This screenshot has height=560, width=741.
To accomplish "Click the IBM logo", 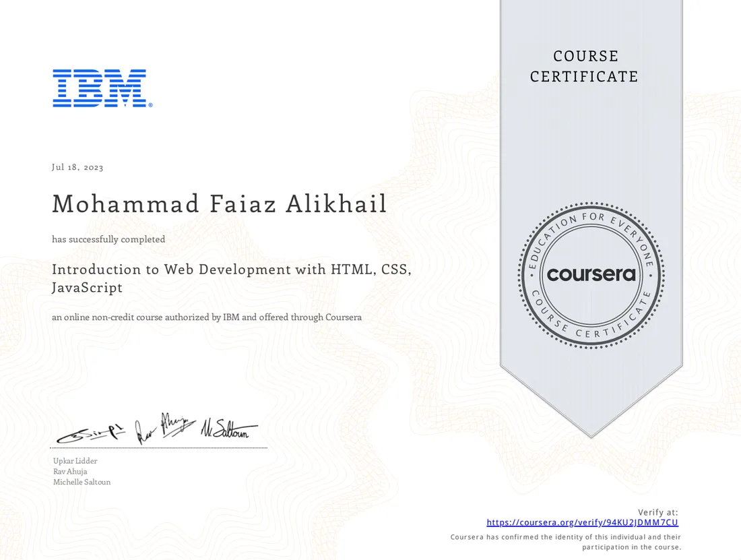I will [x=102, y=88].
